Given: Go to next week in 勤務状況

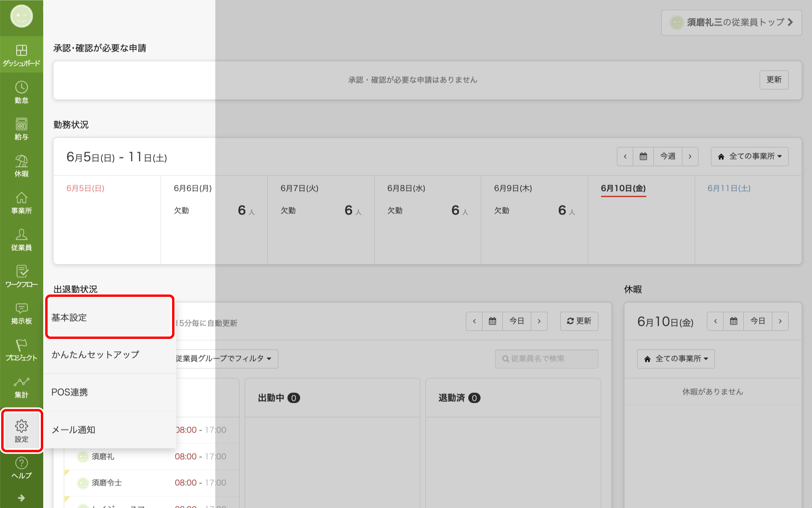Looking at the screenshot, I should (x=690, y=156).
